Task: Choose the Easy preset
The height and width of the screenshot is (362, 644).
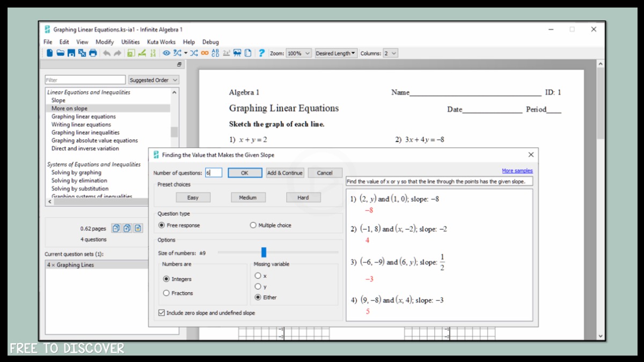Action: point(193,197)
